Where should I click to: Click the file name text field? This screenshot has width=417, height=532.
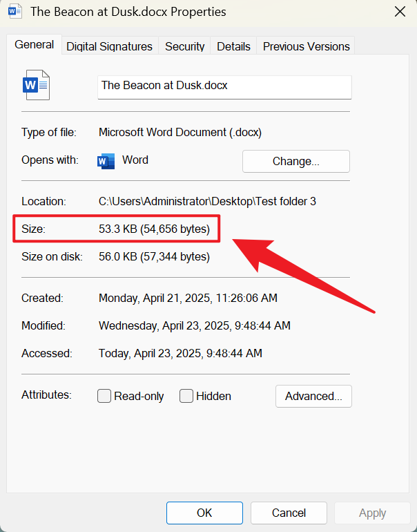pyautogui.click(x=224, y=86)
